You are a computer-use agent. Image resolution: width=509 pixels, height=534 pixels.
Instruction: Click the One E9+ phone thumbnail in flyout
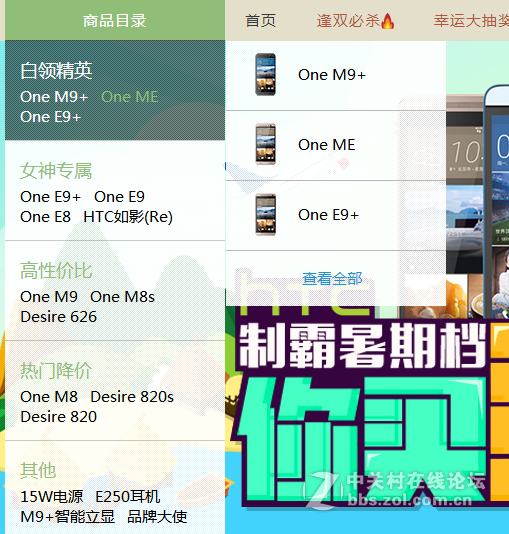tap(266, 215)
